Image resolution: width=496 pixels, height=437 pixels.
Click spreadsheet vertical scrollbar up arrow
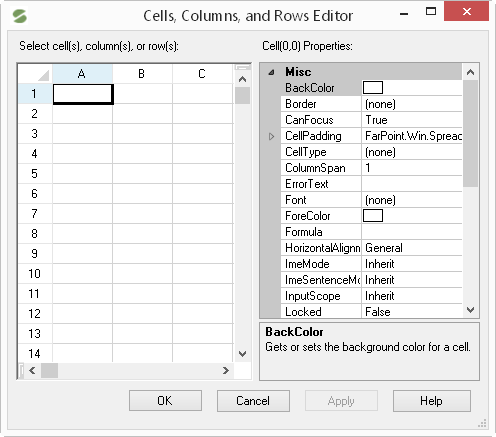243,79
